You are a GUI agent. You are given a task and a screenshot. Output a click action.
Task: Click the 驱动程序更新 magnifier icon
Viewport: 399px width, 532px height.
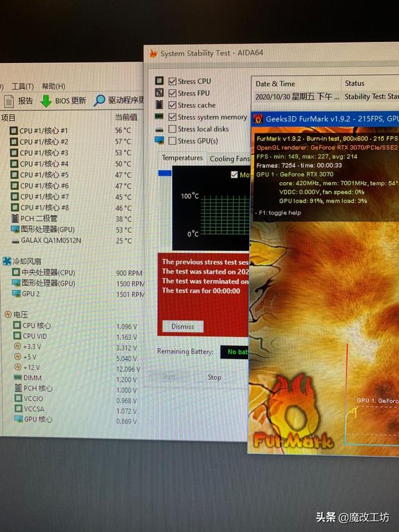tap(100, 100)
